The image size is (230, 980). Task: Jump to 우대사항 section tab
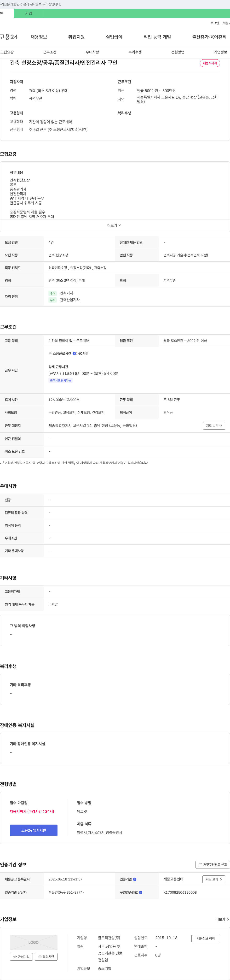92,52
